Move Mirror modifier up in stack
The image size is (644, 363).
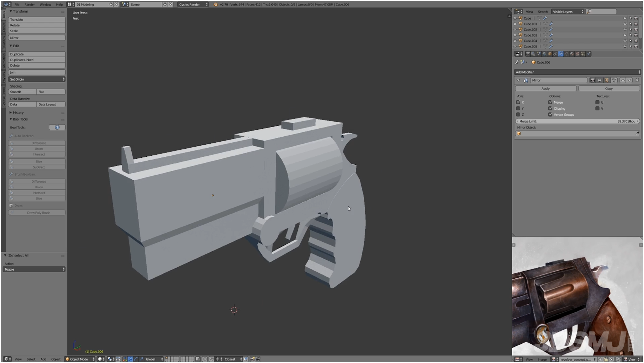(x=623, y=80)
